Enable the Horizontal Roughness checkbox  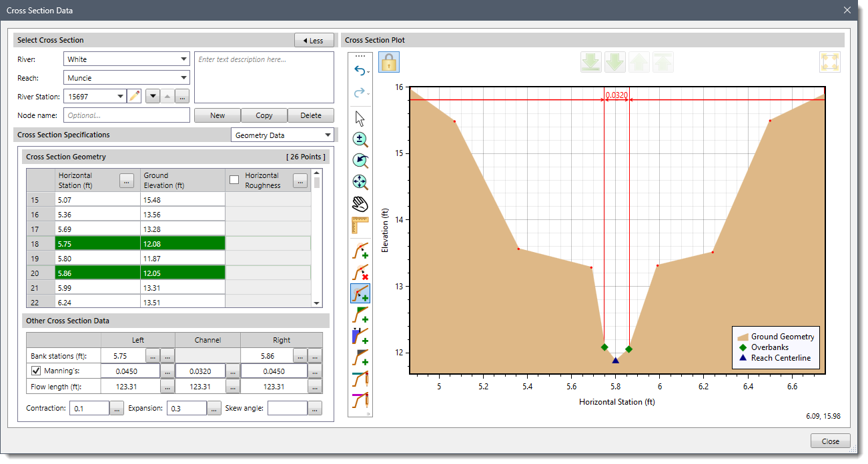pyautogui.click(x=234, y=180)
